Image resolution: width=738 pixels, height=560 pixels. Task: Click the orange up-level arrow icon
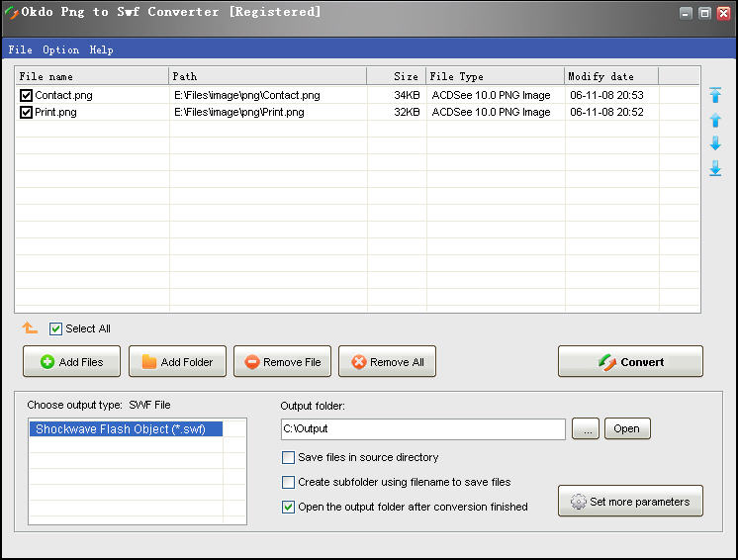(29, 327)
